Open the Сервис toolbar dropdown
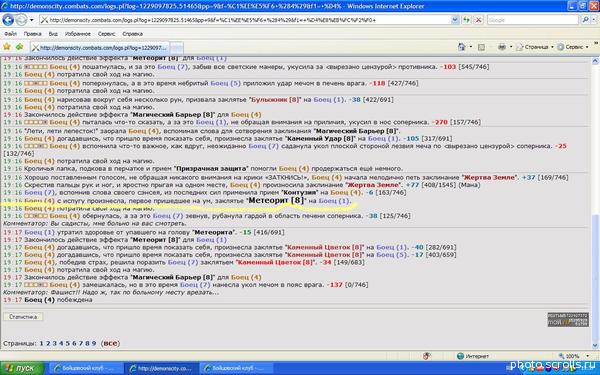The image size is (600, 375). tap(573, 47)
